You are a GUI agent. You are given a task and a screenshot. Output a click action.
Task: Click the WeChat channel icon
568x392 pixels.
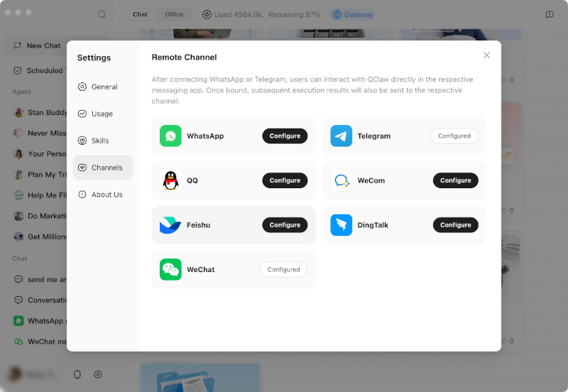[x=170, y=270]
